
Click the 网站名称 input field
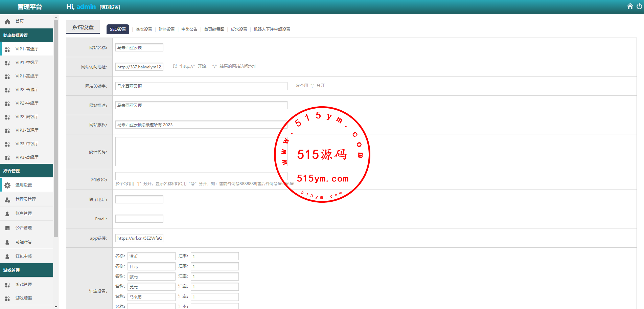(x=139, y=48)
